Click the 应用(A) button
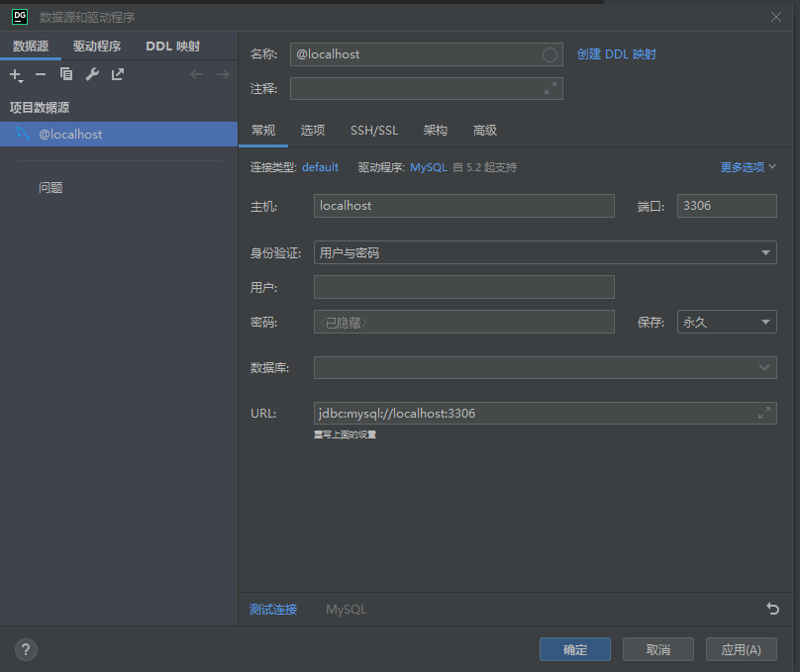Image resolution: width=800 pixels, height=672 pixels. [x=742, y=649]
